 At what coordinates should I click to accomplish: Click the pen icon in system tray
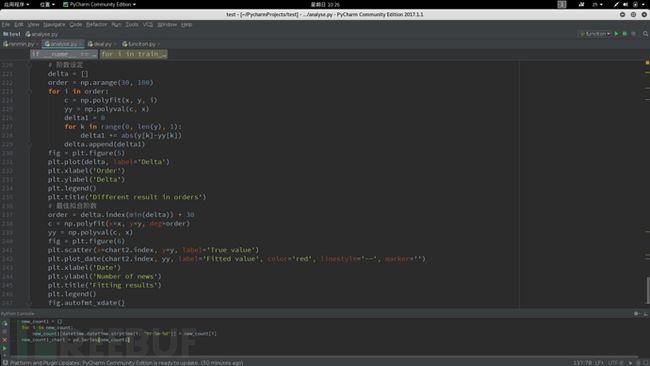click(x=616, y=4)
